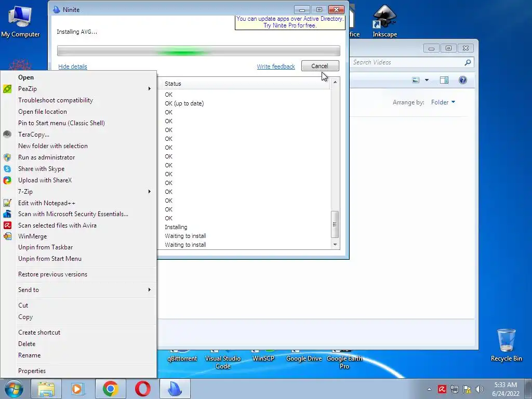Click the help icon in Explorer window

point(462,80)
